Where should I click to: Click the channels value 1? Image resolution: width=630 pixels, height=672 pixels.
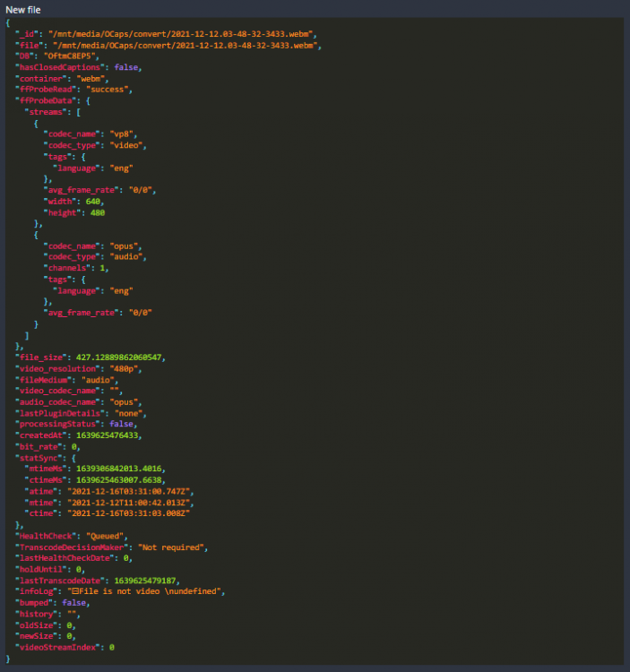click(x=102, y=268)
